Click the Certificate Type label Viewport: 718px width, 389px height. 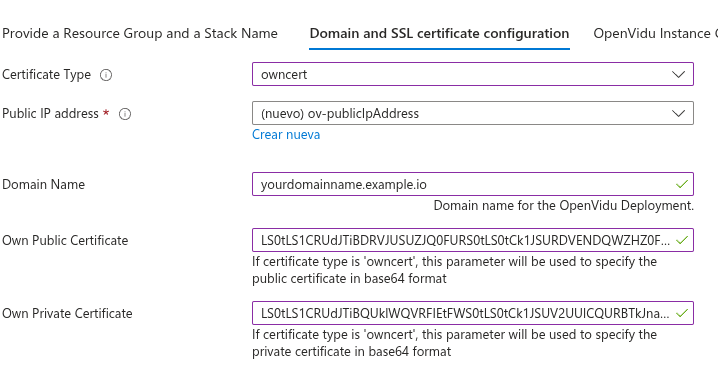point(46,75)
